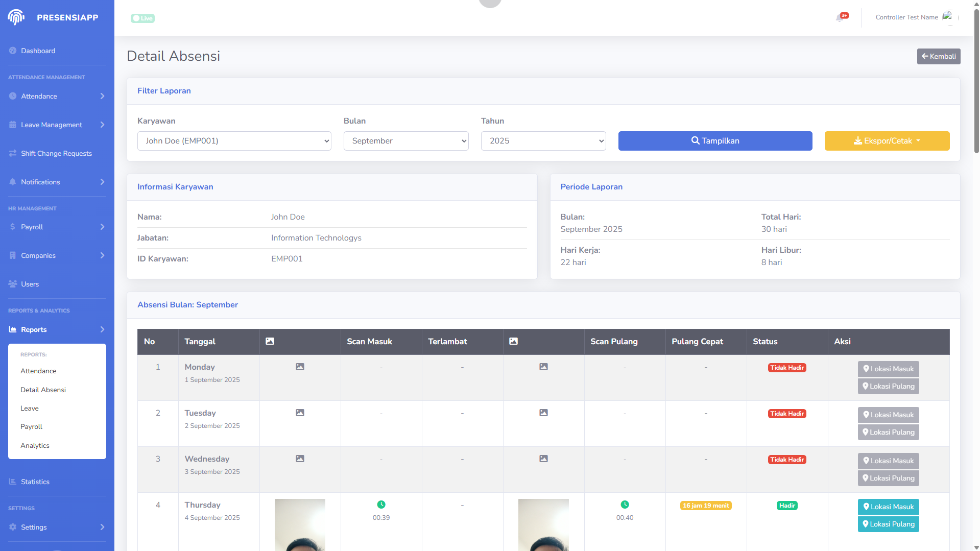Click Lokasi Masuk for Wednesday 3 September

889,461
